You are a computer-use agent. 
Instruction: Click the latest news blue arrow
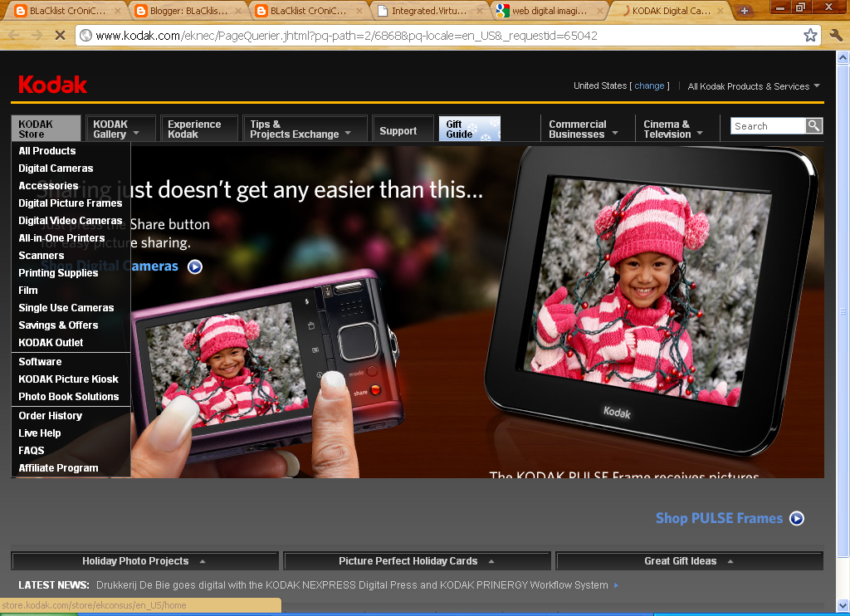point(616,585)
